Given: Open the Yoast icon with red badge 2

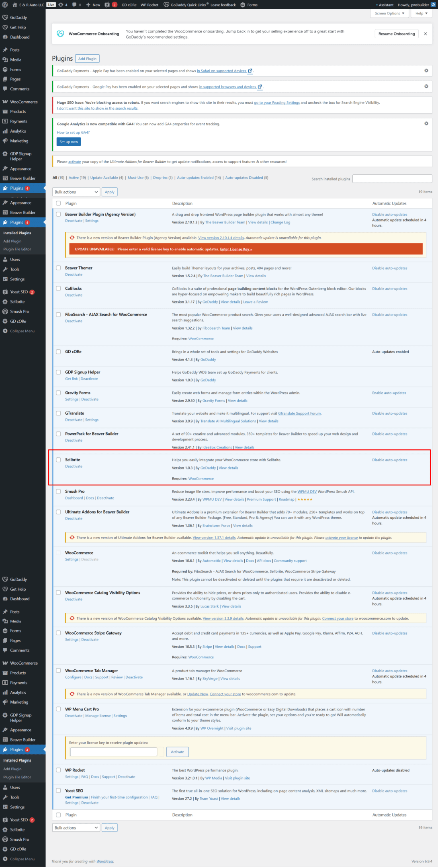Looking at the screenshot, I should 107,5.
